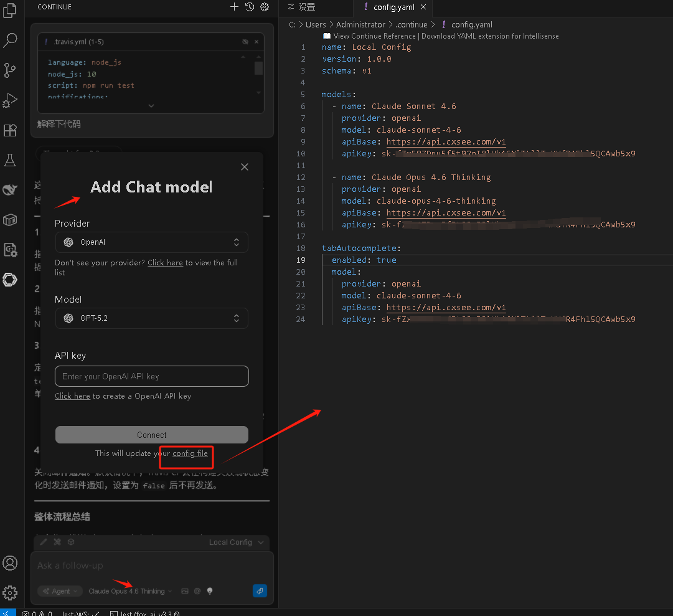Toggle the lightbulb thinking icon

click(x=210, y=591)
